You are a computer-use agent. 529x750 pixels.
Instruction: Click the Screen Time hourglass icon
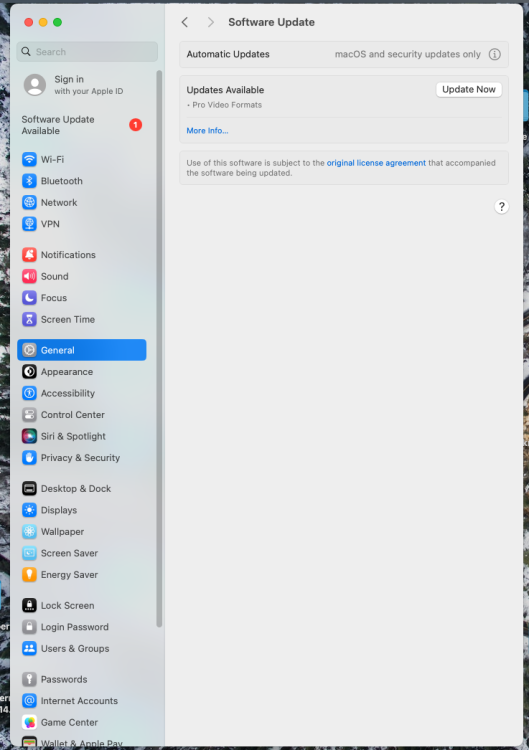pyautogui.click(x=29, y=319)
